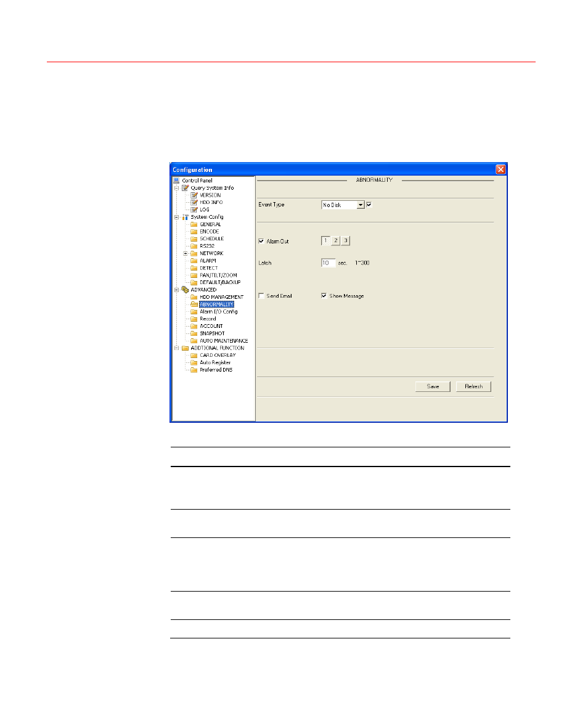Click the Save button

(433, 386)
